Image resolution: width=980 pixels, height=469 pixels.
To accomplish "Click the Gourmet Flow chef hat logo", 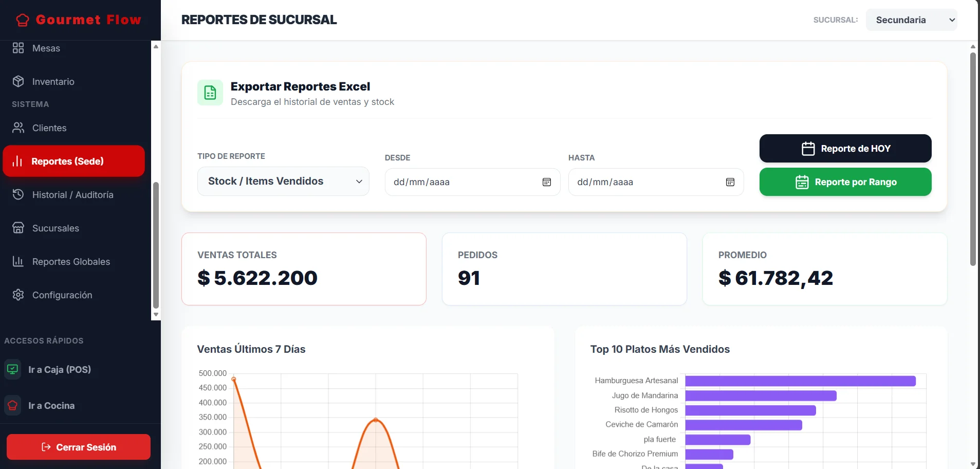I will click(x=23, y=20).
